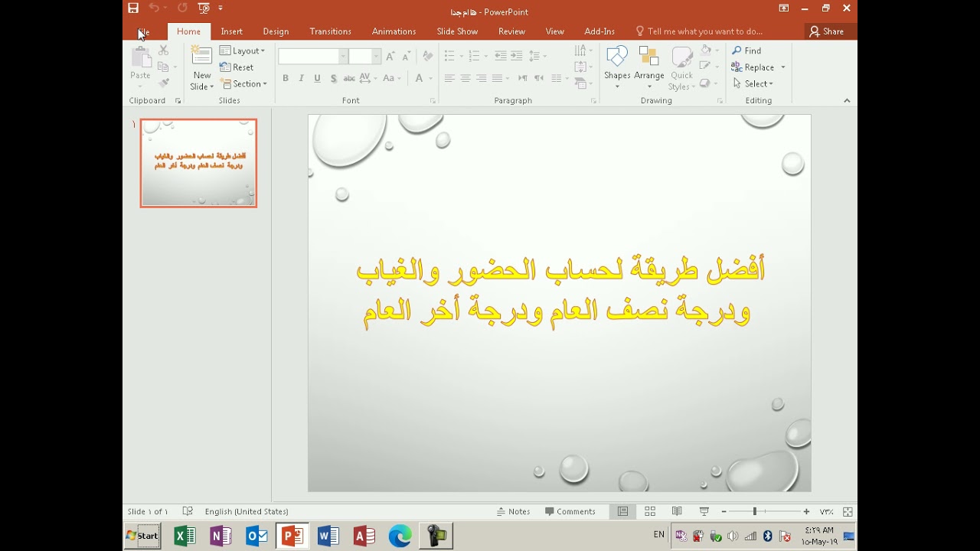The height and width of the screenshot is (551, 980).
Task: Toggle Justify paragraph alignment
Action: [497, 78]
